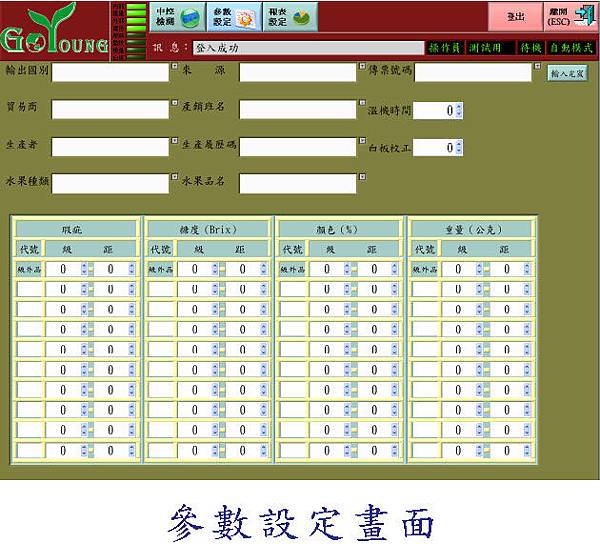Click yellow indicator in 糖度 table's 級外品 row
Viewport: 600px width, 544px height.
point(222,270)
